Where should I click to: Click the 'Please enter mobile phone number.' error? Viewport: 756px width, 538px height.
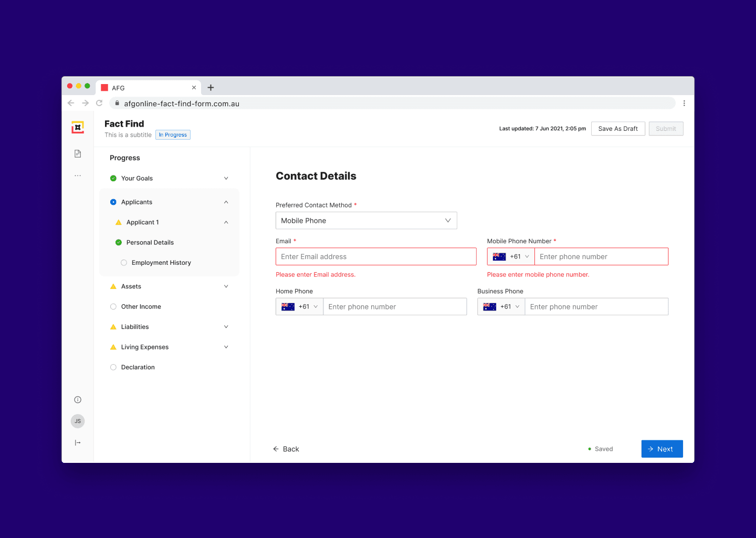(538, 275)
